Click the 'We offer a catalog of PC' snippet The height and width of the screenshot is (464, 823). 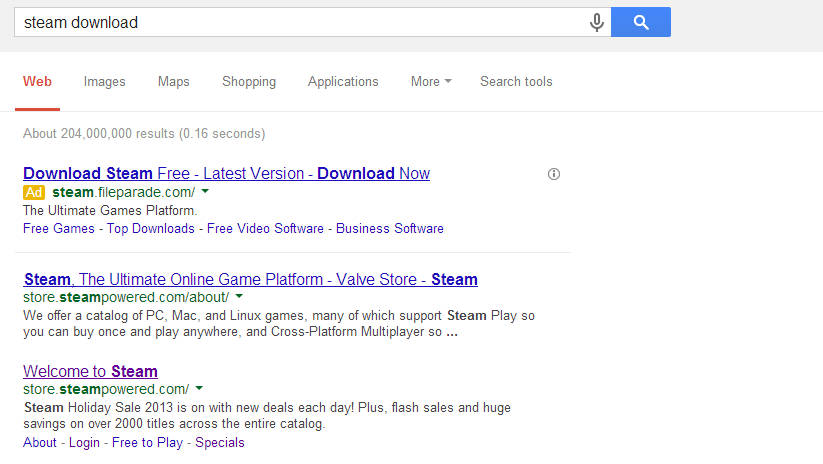[279, 324]
